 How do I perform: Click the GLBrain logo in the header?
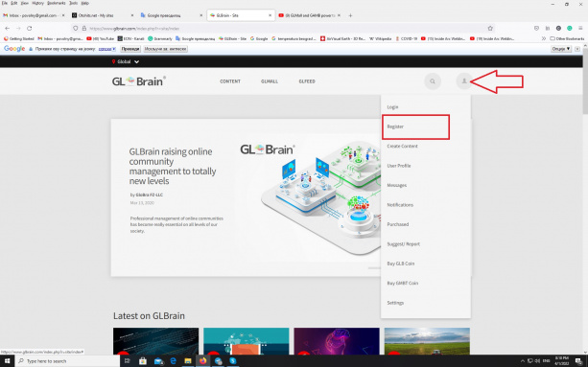[x=139, y=81]
